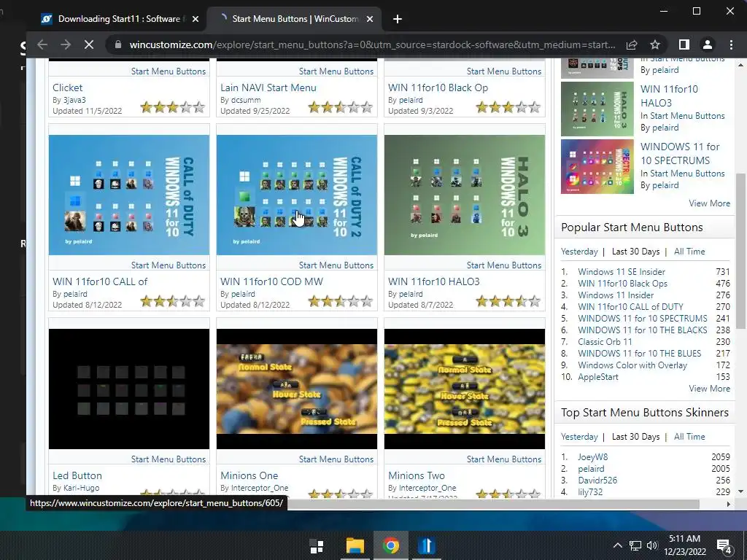Click View More below sidebar thumbnails
The image size is (747, 560).
(709, 203)
